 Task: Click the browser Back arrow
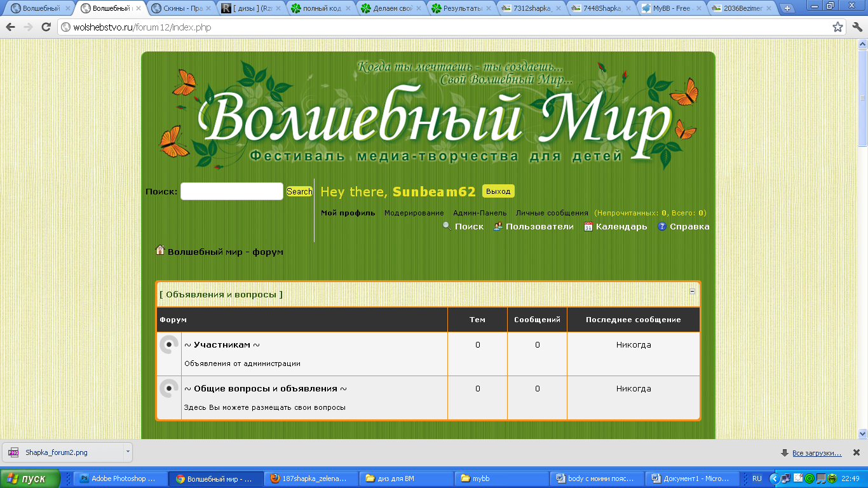tap(11, 27)
